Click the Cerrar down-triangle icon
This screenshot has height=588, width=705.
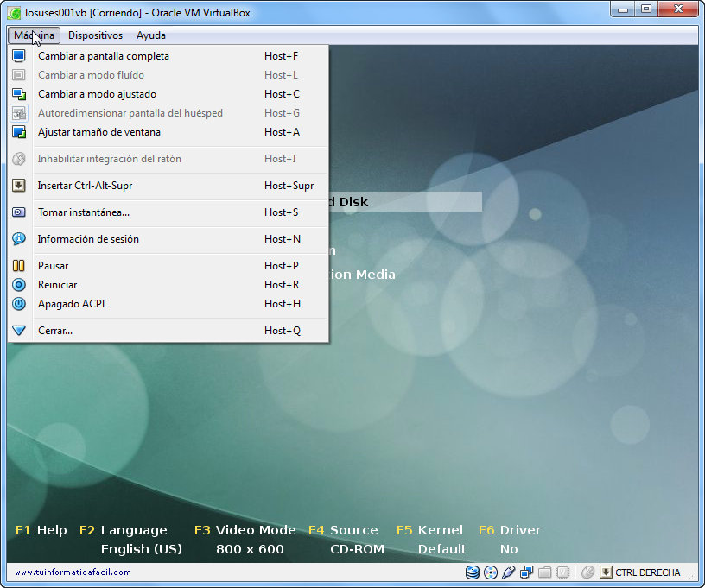19,331
